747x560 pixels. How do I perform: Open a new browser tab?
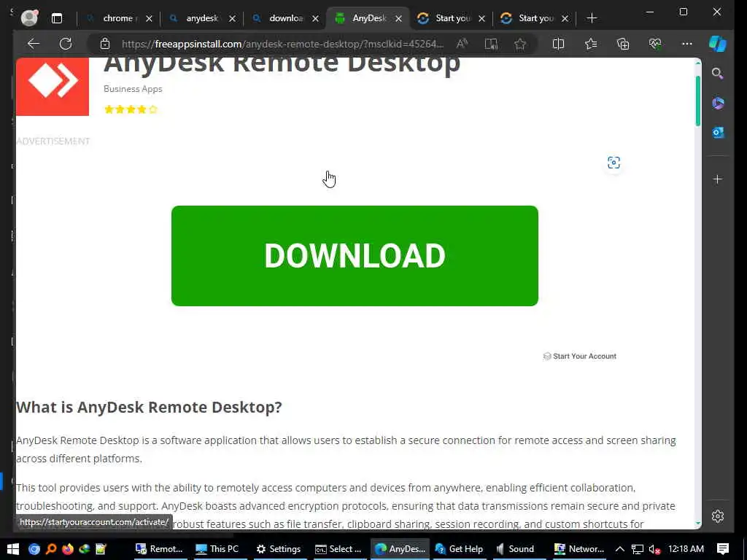(592, 18)
